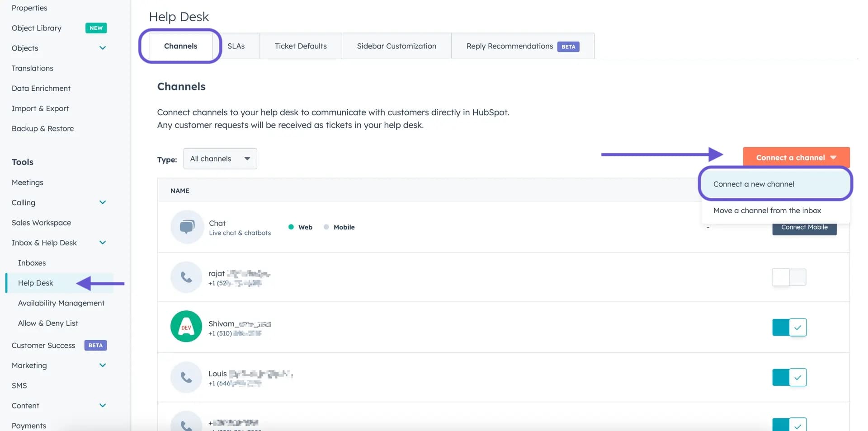Expand the Objects section chevron
Image resolution: width=868 pixels, height=431 pixels.
pyautogui.click(x=103, y=48)
